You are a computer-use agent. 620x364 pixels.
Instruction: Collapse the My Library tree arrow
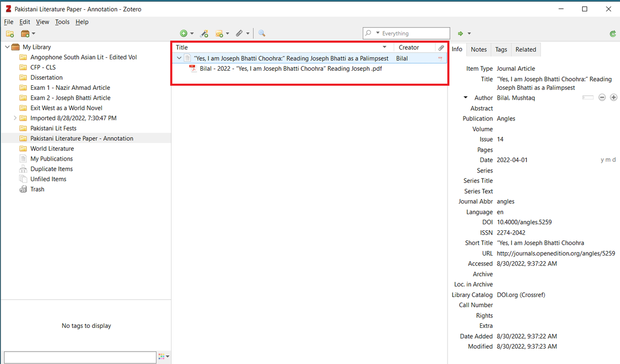pyautogui.click(x=7, y=47)
